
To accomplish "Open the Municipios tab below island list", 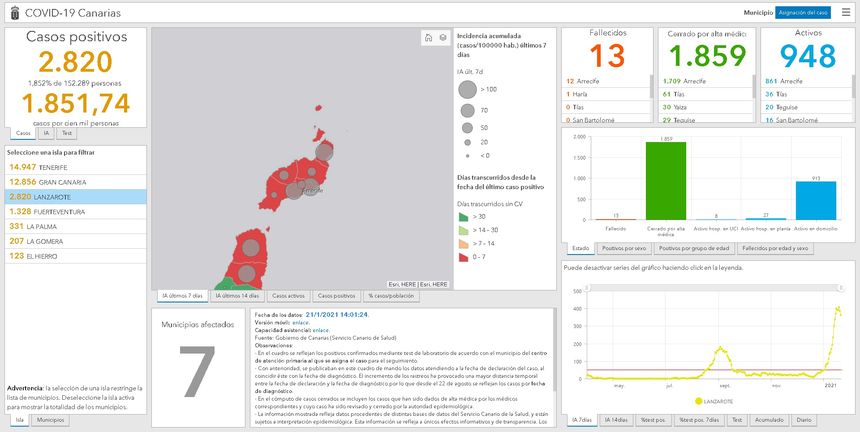I will click(49, 420).
